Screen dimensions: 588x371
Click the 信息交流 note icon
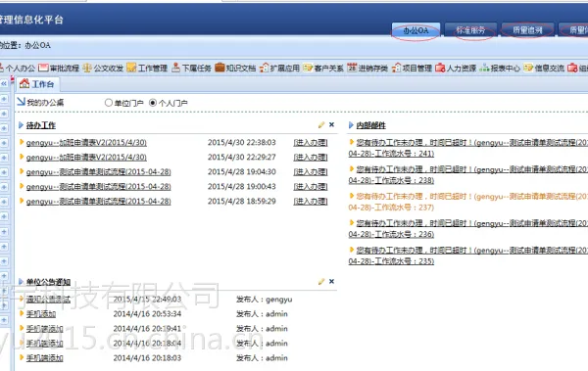[x=528, y=68]
